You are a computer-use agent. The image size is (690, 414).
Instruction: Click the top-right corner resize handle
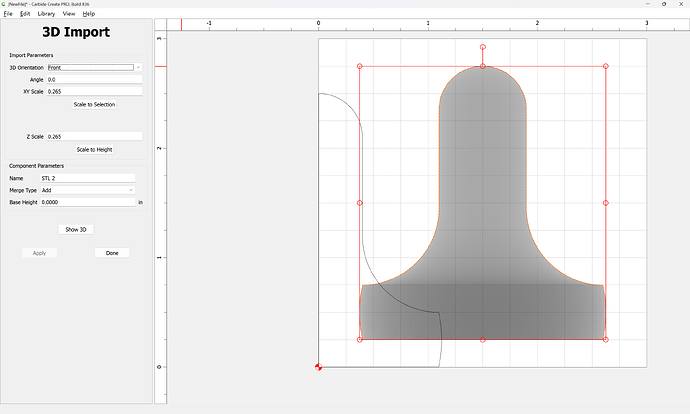point(606,67)
